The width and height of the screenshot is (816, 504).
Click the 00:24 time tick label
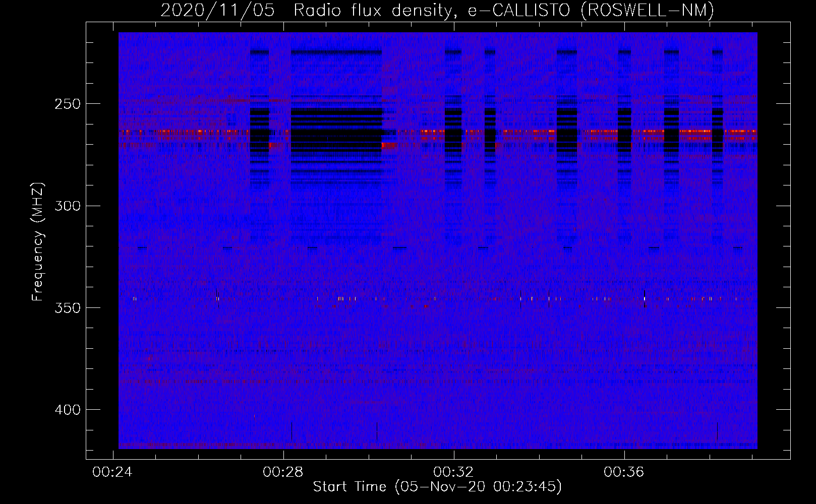coord(112,472)
